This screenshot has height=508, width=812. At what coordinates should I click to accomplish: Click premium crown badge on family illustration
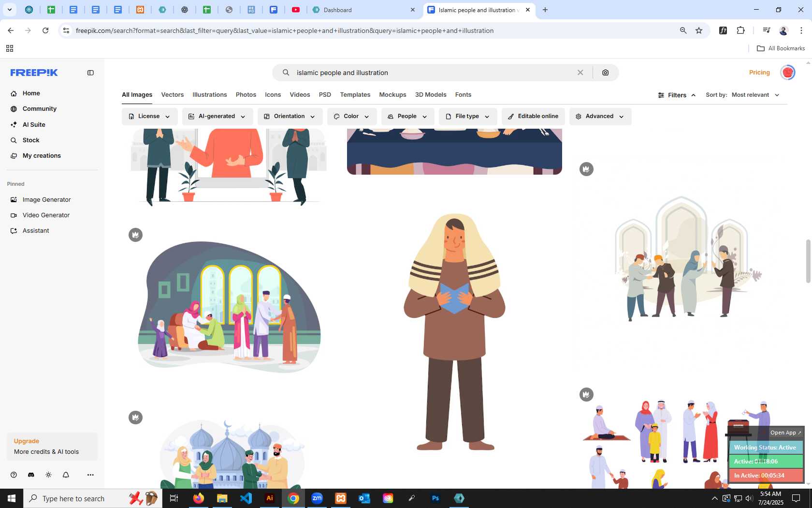pyautogui.click(x=135, y=235)
